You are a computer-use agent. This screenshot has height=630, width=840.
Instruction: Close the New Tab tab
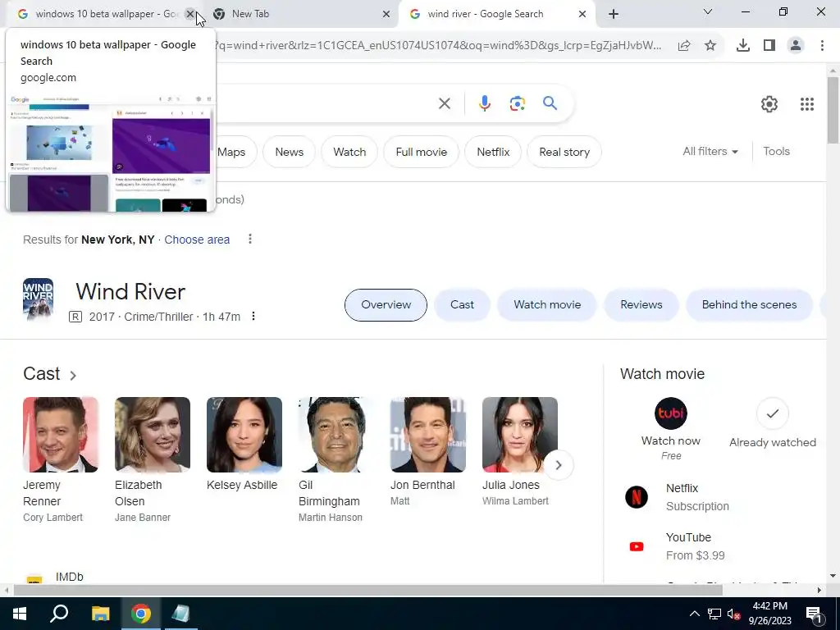pos(386,15)
